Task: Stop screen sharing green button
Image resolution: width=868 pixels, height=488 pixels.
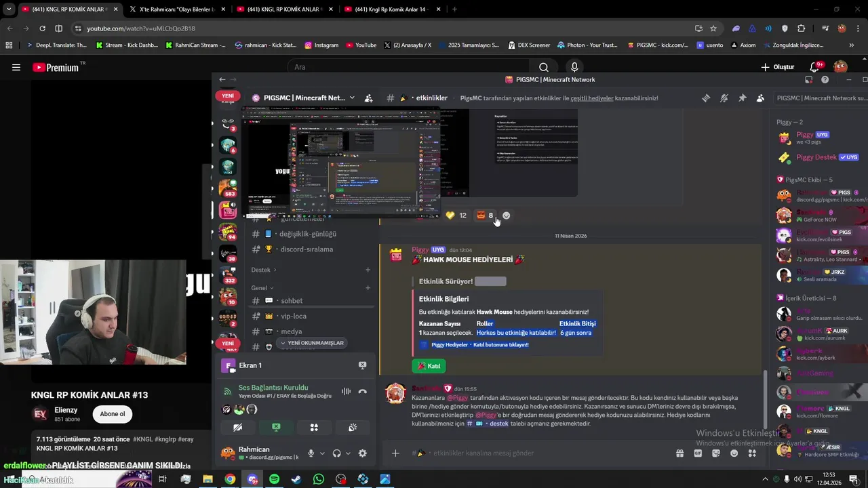Action: point(276,428)
